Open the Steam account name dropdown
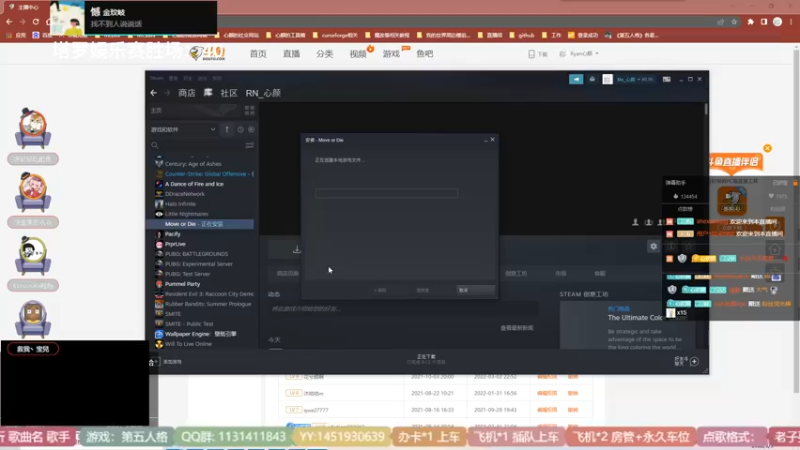The image size is (800, 450). click(635, 79)
